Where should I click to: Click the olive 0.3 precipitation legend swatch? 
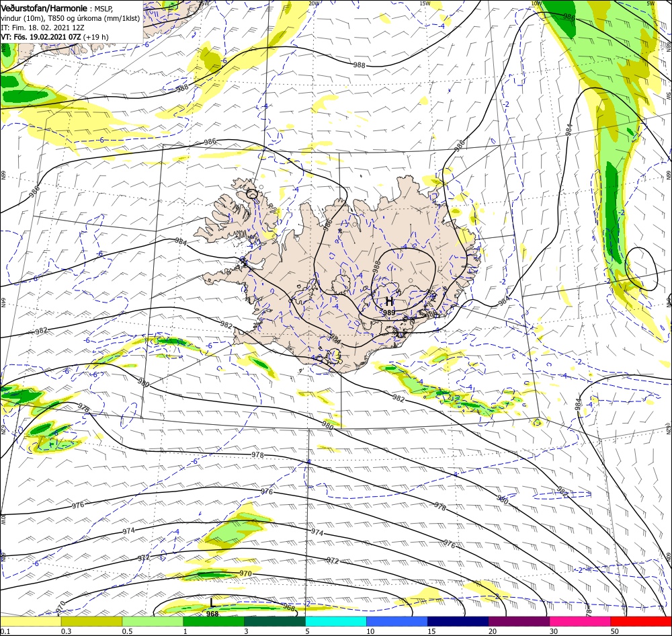click(91, 621)
